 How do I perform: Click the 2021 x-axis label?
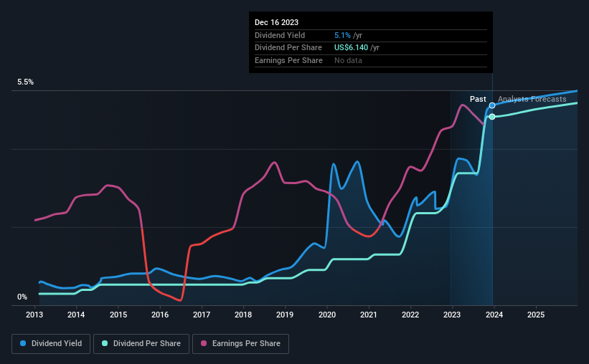[x=369, y=315]
